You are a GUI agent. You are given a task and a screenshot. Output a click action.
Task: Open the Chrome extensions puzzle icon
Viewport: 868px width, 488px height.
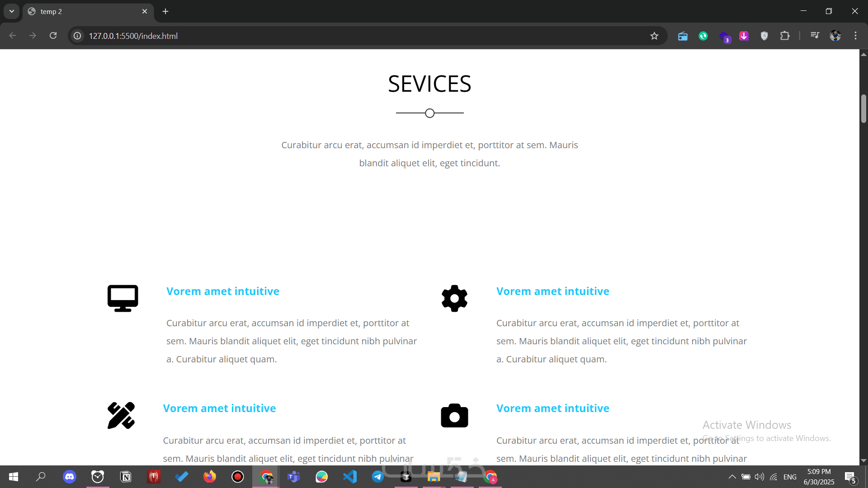pos(785,36)
